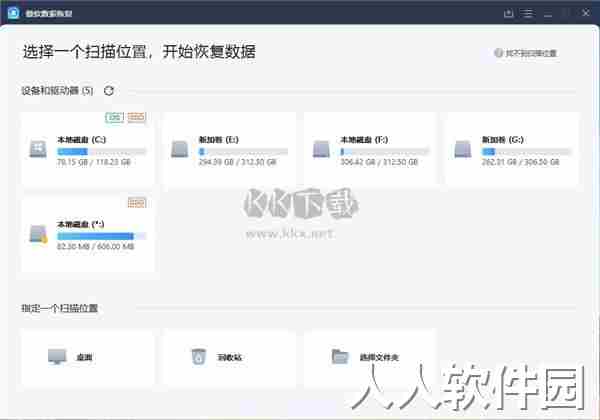
Task: Select the 本地磁盘 (F:) drive icon
Action: coord(321,149)
